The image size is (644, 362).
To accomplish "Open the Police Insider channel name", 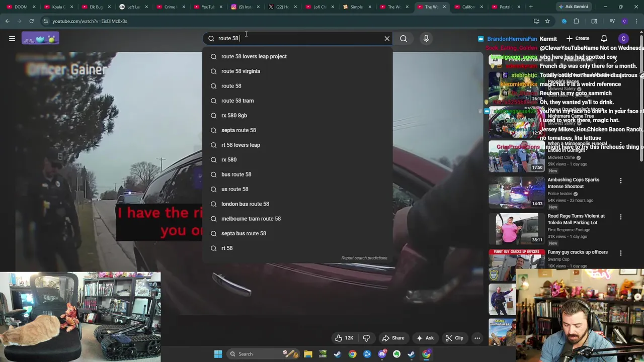I will point(559,194).
